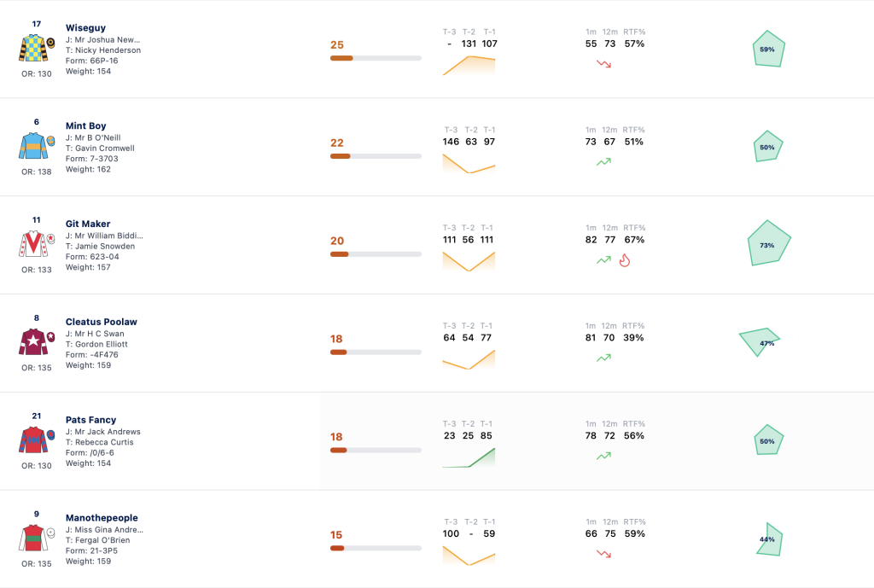The height and width of the screenshot is (588, 874).
Task: Click the green upward trend arrow for Pats Fancy
Action: tap(603, 456)
